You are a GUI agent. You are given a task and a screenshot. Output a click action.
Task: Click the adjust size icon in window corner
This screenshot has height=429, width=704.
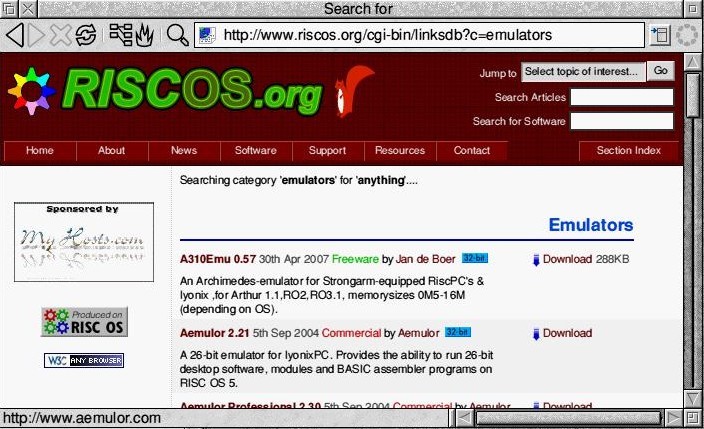pyautogui.click(x=693, y=418)
